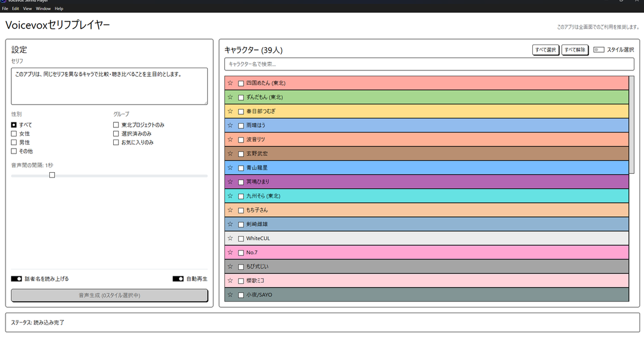The width and height of the screenshot is (644, 338).
Task: Click the star for No.7
Action: pyautogui.click(x=230, y=252)
